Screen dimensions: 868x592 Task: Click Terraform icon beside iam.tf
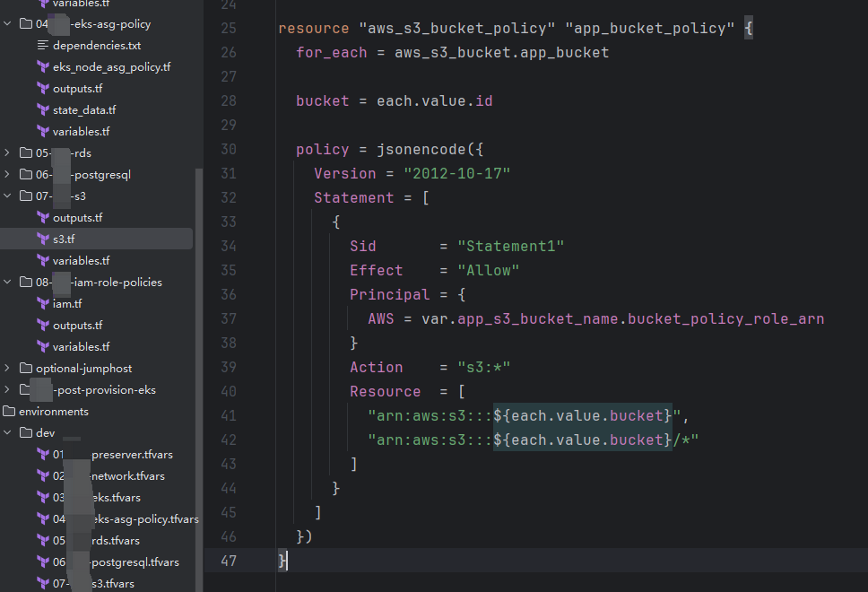pyautogui.click(x=43, y=303)
